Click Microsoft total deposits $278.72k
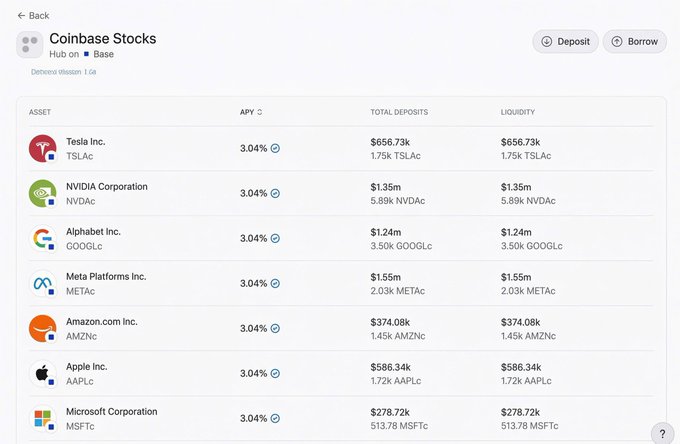 390,412
